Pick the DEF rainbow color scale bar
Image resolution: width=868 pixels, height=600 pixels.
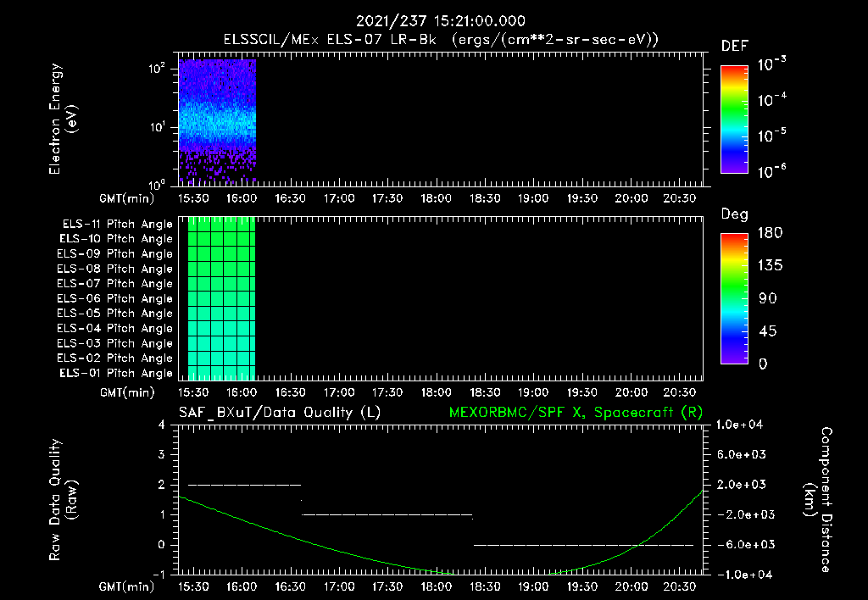click(735, 119)
